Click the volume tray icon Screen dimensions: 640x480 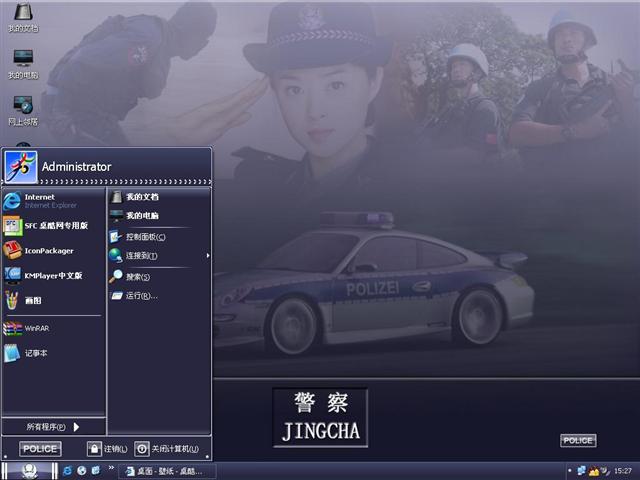coord(605,471)
